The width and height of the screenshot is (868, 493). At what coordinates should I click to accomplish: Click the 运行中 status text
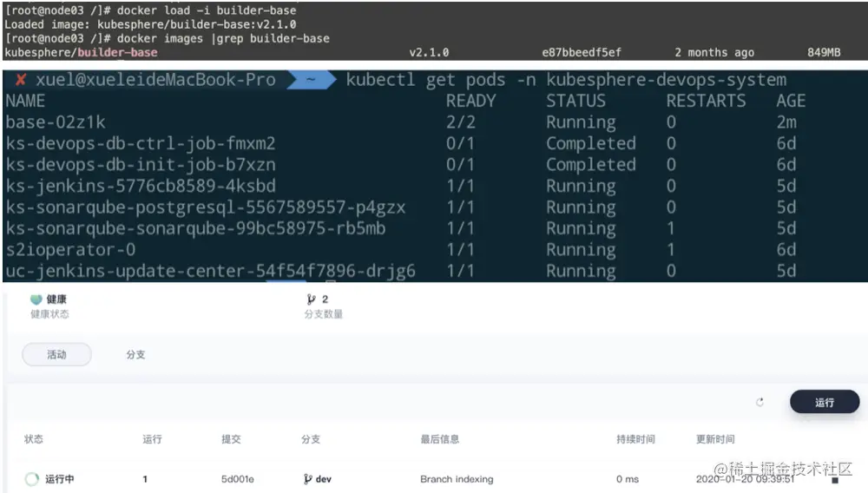point(59,479)
